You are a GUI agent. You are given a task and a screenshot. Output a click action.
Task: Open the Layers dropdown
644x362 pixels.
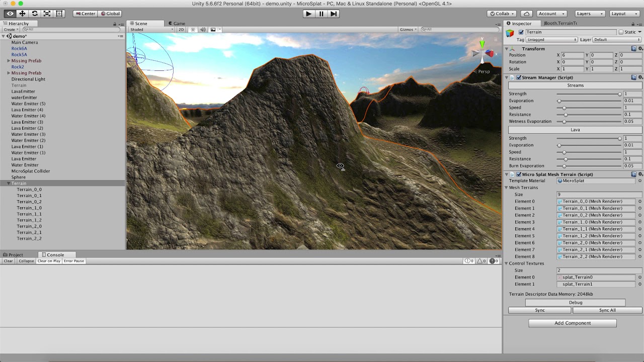587,14
